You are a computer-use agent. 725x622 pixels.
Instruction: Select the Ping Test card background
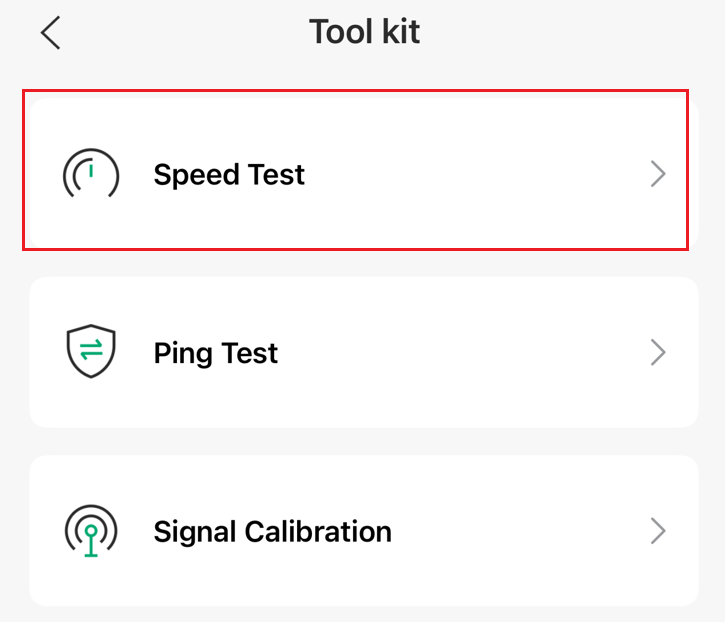(480, 395)
